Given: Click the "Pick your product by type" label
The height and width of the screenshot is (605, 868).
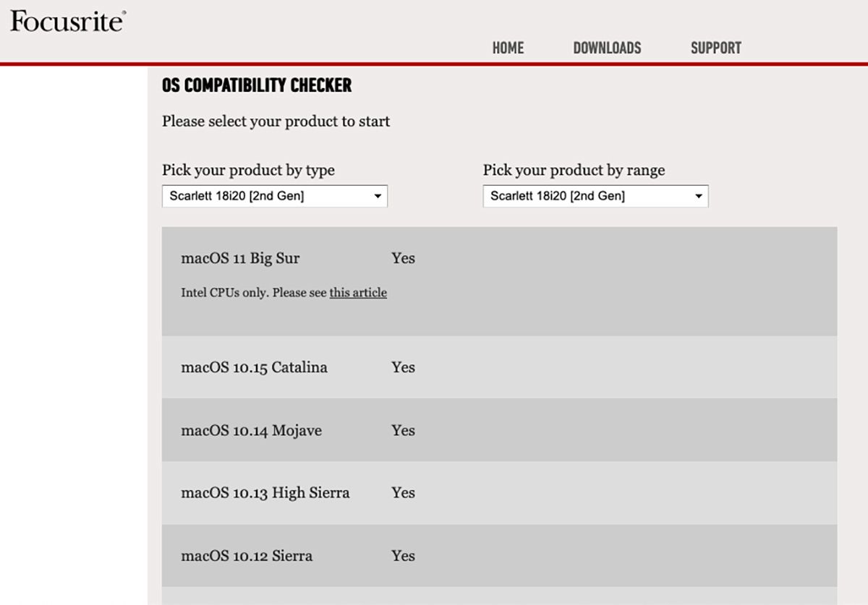Looking at the screenshot, I should coord(248,171).
